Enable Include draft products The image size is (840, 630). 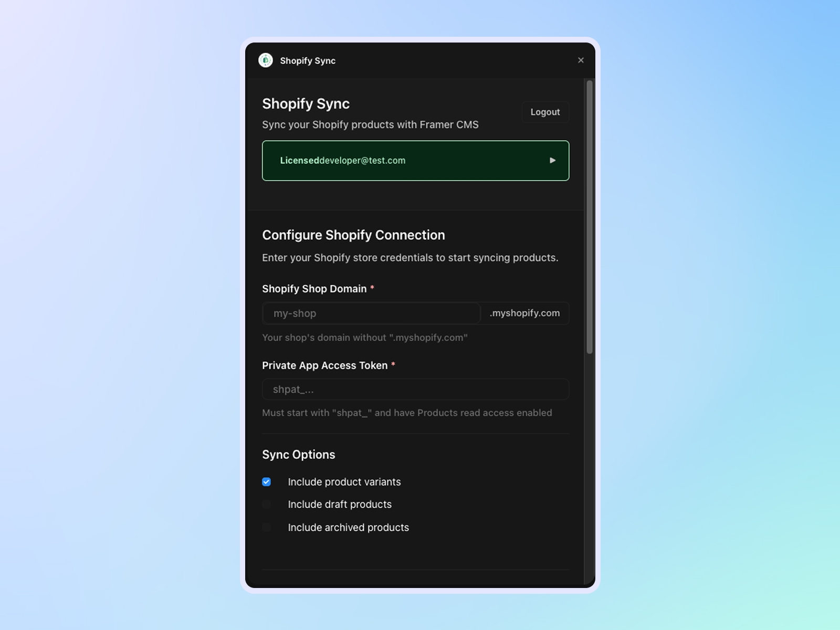click(267, 504)
